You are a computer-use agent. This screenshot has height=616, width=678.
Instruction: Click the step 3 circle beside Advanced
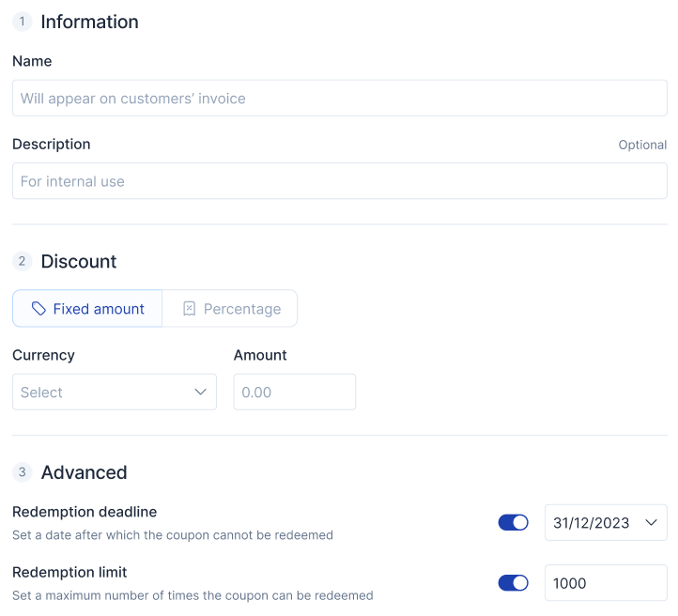click(x=22, y=472)
